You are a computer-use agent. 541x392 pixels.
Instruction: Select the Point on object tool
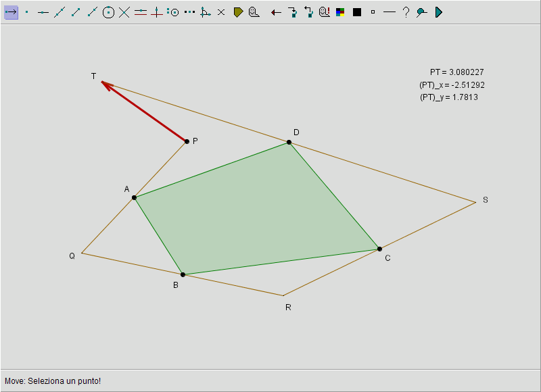point(43,12)
